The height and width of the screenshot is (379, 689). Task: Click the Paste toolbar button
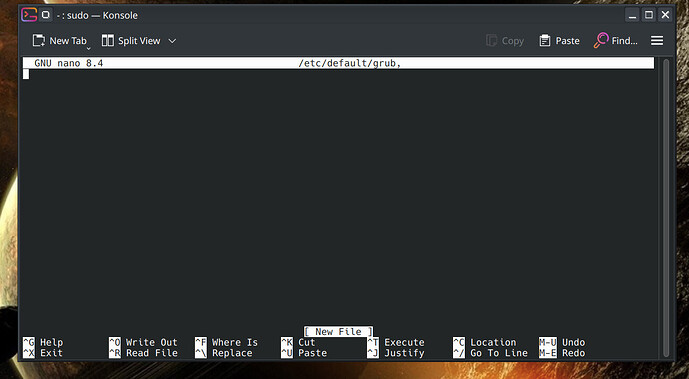(x=559, y=41)
